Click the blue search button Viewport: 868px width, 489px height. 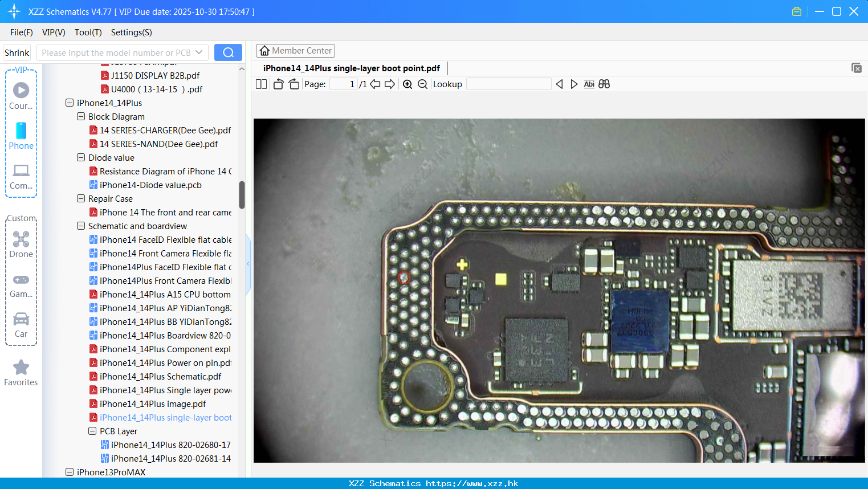coord(228,52)
